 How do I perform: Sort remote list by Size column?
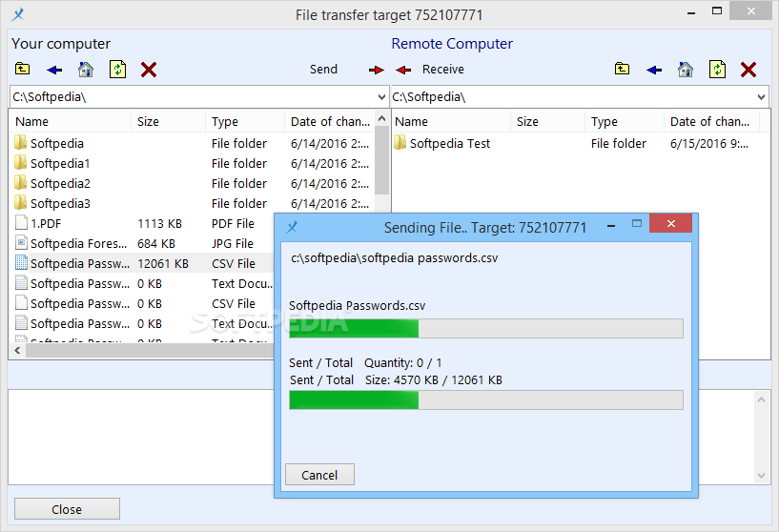point(547,122)
